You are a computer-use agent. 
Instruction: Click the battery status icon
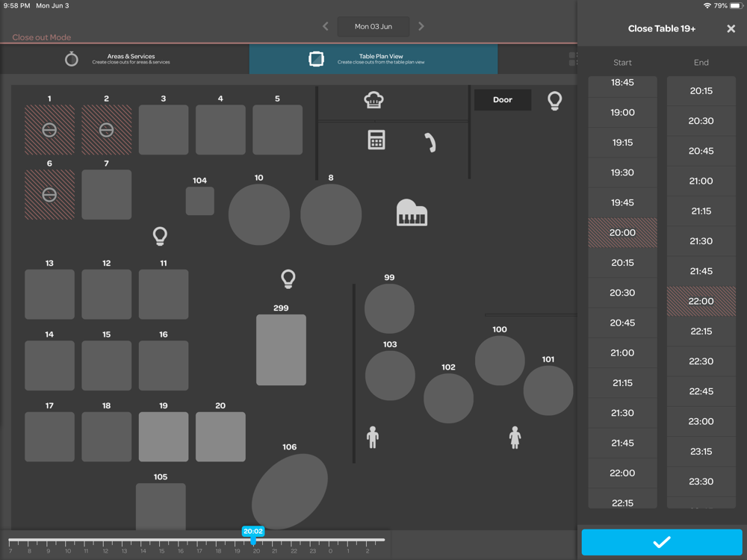click(737, 6)
